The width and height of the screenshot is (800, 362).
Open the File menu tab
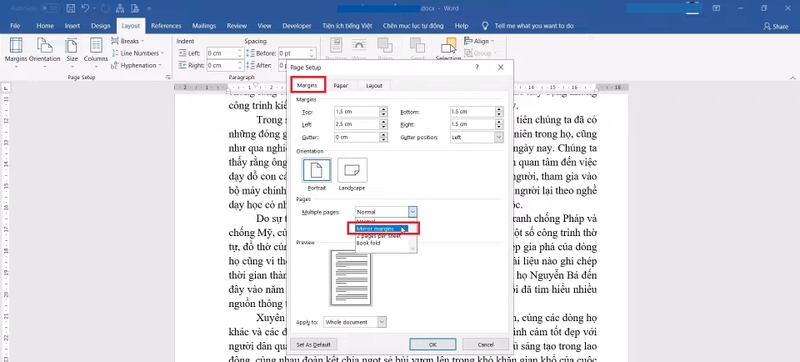pos(15,25)
